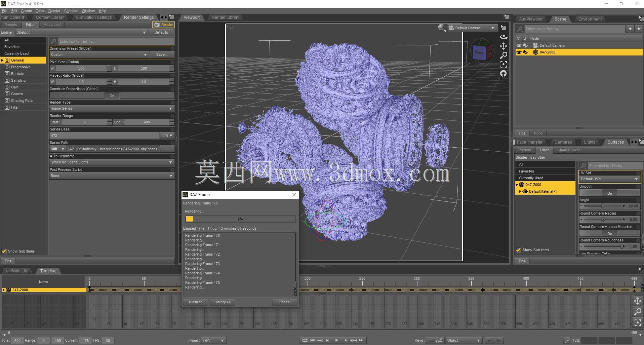Click the Scene filter forward arrow
The image size is (644, 345).
(x=639, y=29)
